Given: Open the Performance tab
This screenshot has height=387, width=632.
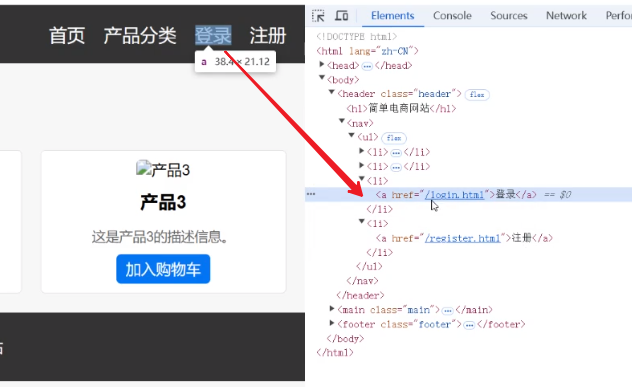Looking at the screenshot, I should tap(619, 16).
